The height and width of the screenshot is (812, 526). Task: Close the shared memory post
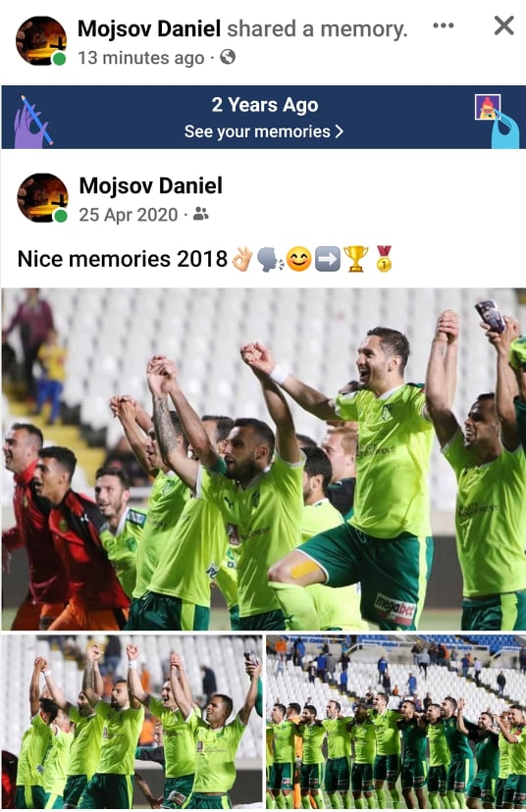click(x=503, y=25)
